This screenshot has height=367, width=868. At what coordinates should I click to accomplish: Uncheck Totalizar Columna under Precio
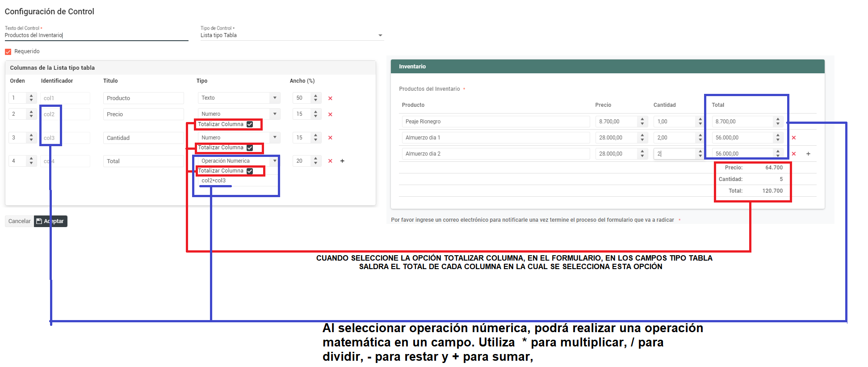point(250,124)
